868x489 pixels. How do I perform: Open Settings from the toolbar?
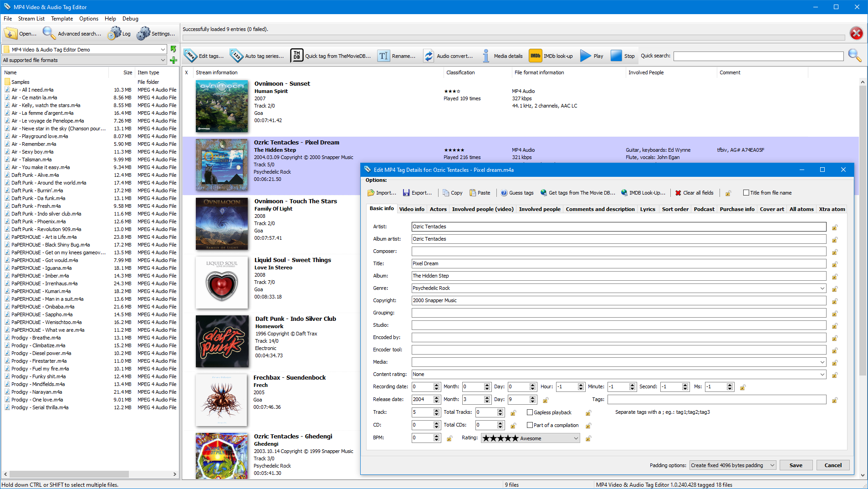pyautogui.click(x=156, y=33)
